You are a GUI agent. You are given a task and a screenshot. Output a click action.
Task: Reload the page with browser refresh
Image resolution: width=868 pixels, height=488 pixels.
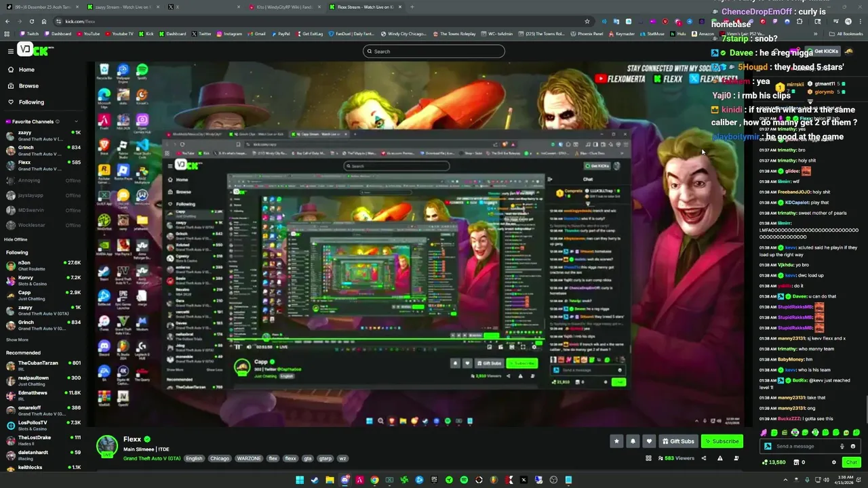[31, 21]
